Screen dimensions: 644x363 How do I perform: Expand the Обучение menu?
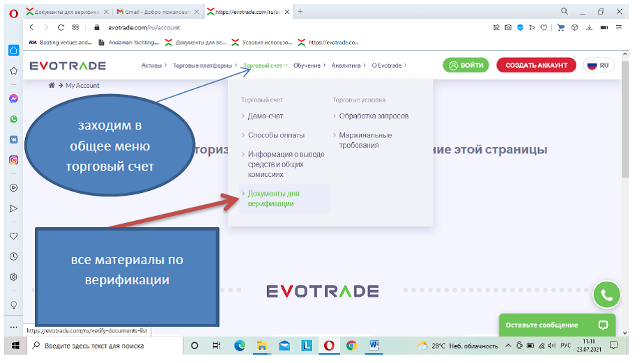click(x=307, y=65)
